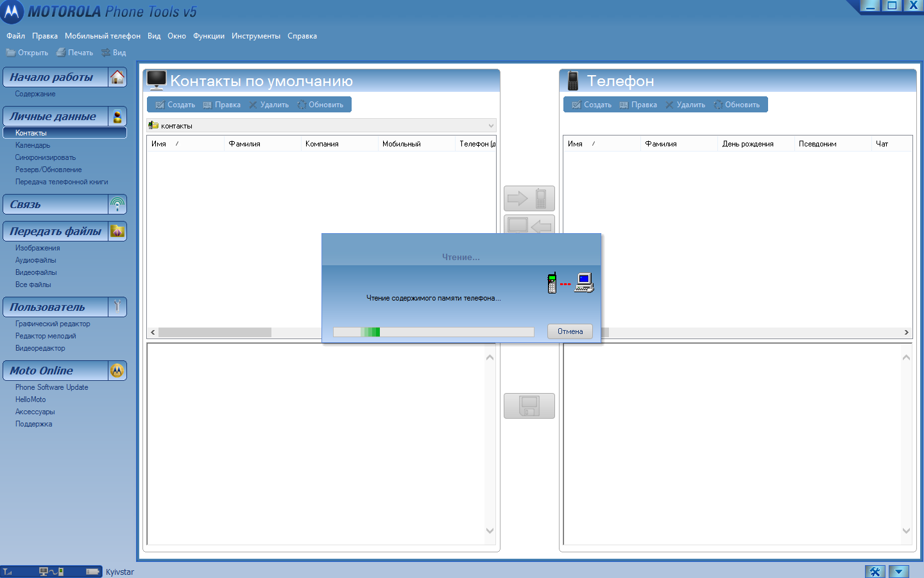Click left arrow of contacts horizontal scrollbar
924x578 pixels.
(153, 332)
